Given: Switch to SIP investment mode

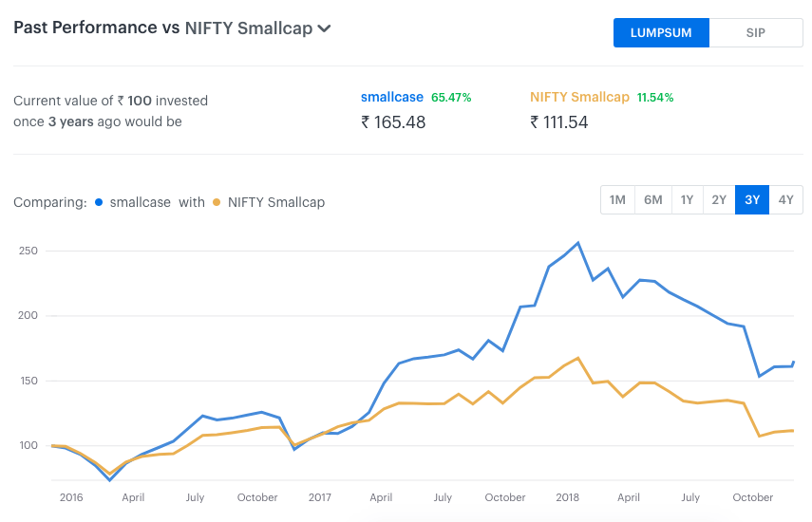Looking at the screenshot, I should 756,32.
